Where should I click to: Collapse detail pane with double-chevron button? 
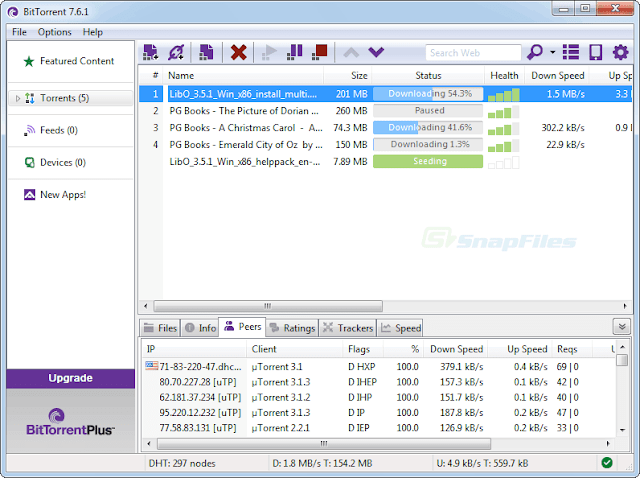point(622,327)
